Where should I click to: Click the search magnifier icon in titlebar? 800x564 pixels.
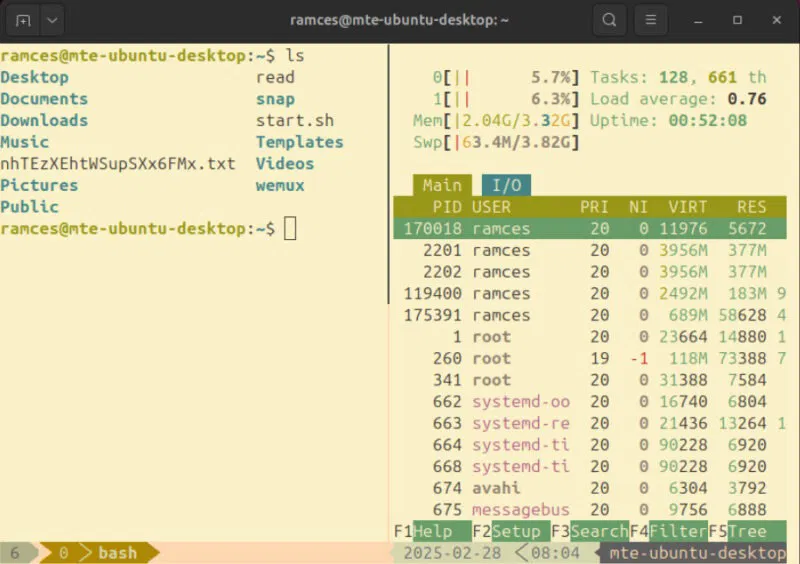tap(609, 19)
